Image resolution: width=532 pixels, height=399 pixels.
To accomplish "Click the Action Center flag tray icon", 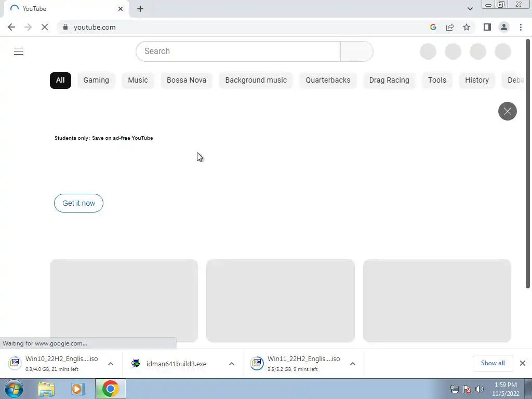I will (x=467, y=389).
